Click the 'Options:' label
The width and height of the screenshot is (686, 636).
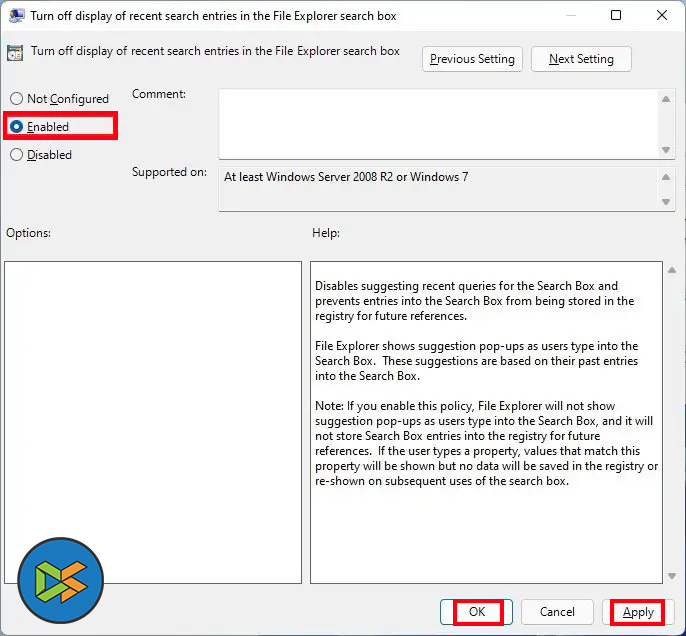pyautogui.click(x=28, y=233)
